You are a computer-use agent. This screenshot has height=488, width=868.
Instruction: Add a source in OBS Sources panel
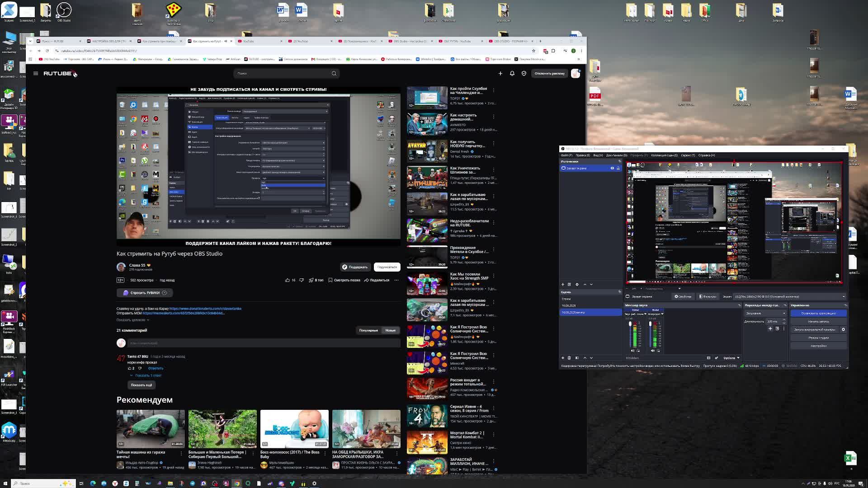563,284
